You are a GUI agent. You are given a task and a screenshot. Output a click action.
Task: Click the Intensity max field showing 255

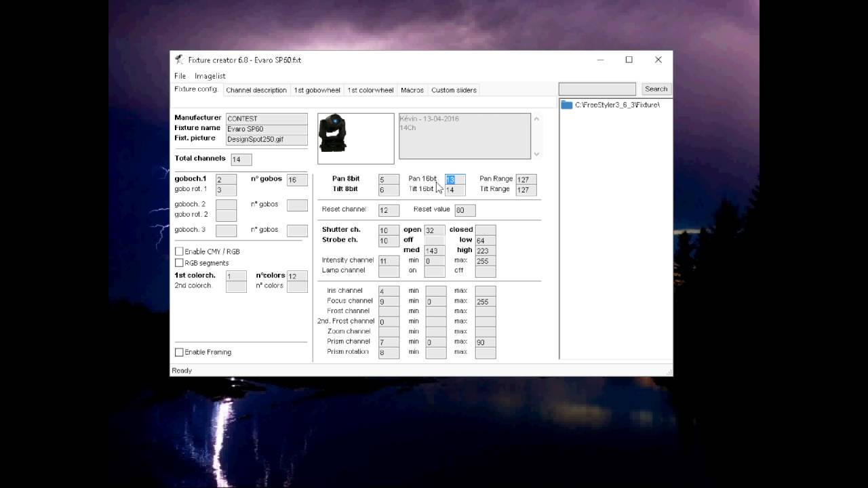(486, 261)
